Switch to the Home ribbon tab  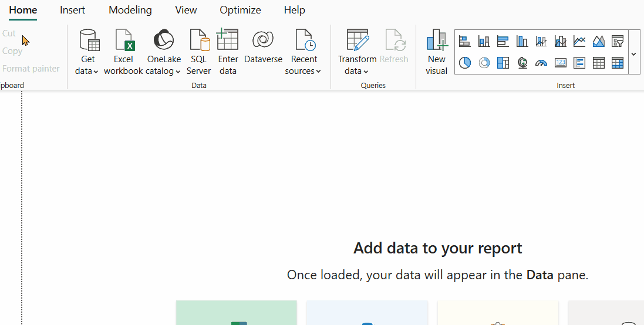point(23,10)
